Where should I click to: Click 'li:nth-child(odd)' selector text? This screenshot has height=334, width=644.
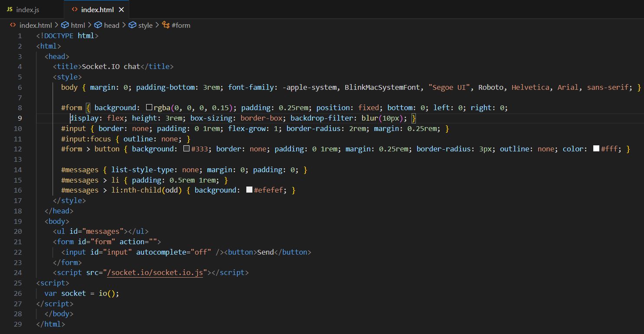click(147, 190)
